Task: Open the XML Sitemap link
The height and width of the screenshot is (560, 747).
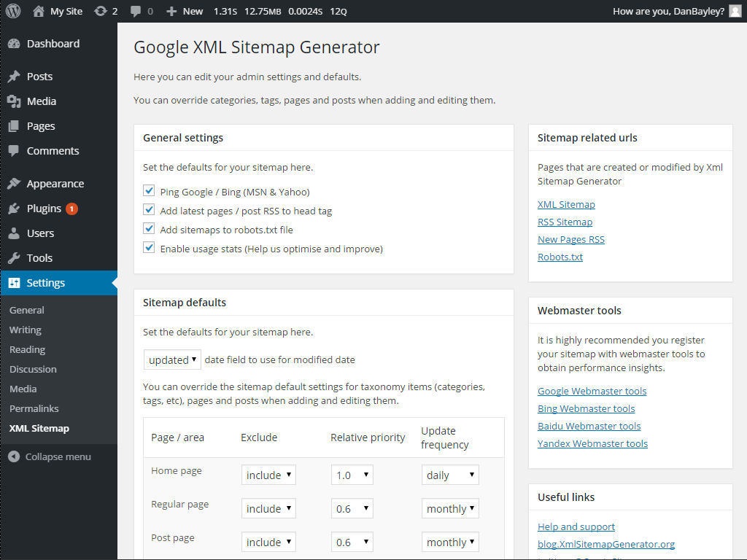Action: [x=566, y=205]
